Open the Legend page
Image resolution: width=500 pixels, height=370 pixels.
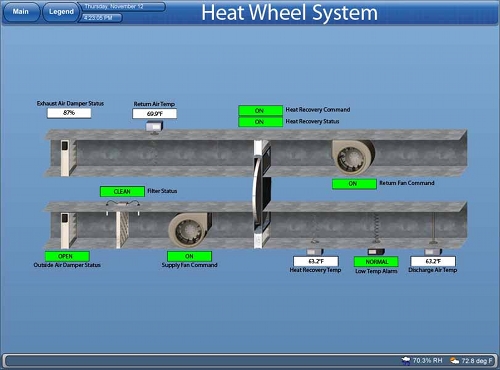61,12
